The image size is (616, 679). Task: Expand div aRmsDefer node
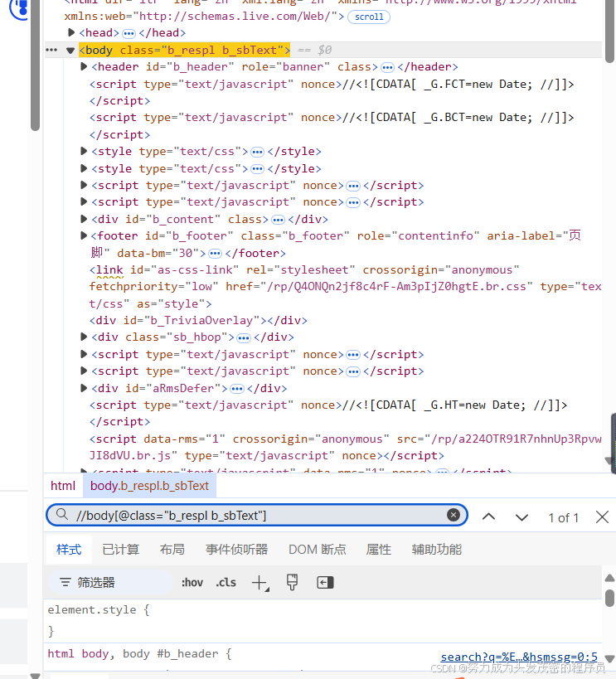point(84,387)
